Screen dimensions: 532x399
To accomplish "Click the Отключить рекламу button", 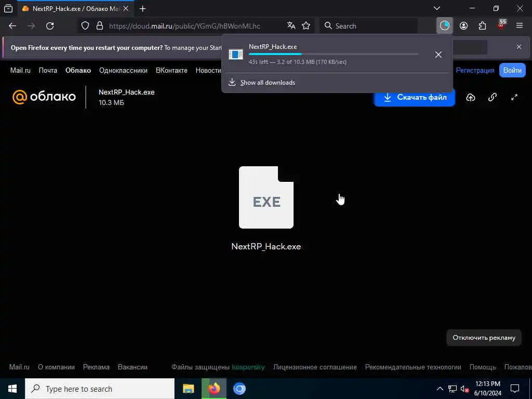I will (484, 338).
